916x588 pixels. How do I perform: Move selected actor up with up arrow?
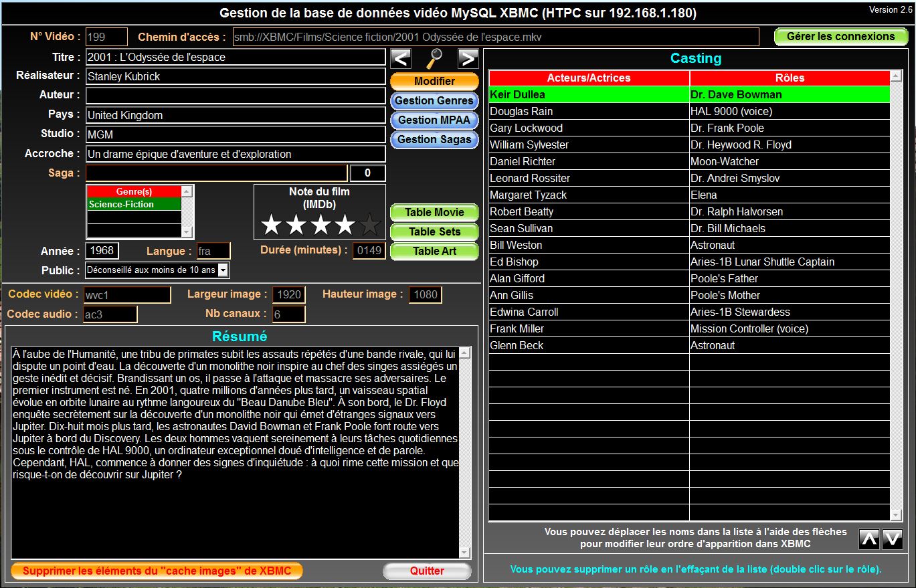[868, 538]
